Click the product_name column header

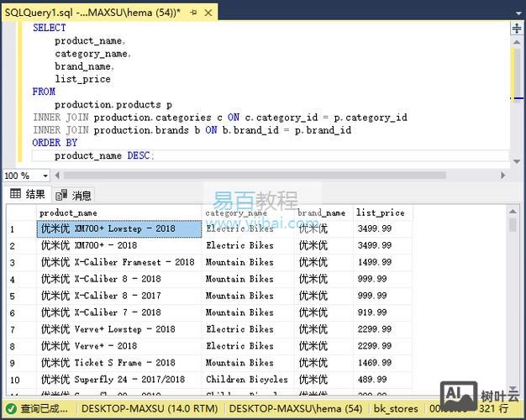pos(118,213)
